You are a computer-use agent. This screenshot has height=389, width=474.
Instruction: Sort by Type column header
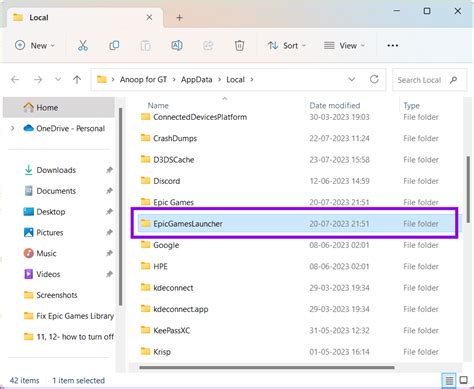tap(411, 106)
